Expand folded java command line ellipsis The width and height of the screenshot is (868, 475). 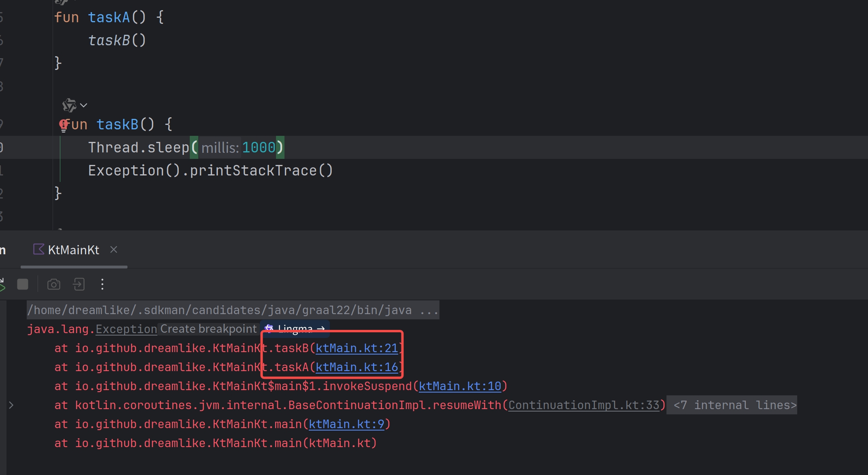pos(429,310)
